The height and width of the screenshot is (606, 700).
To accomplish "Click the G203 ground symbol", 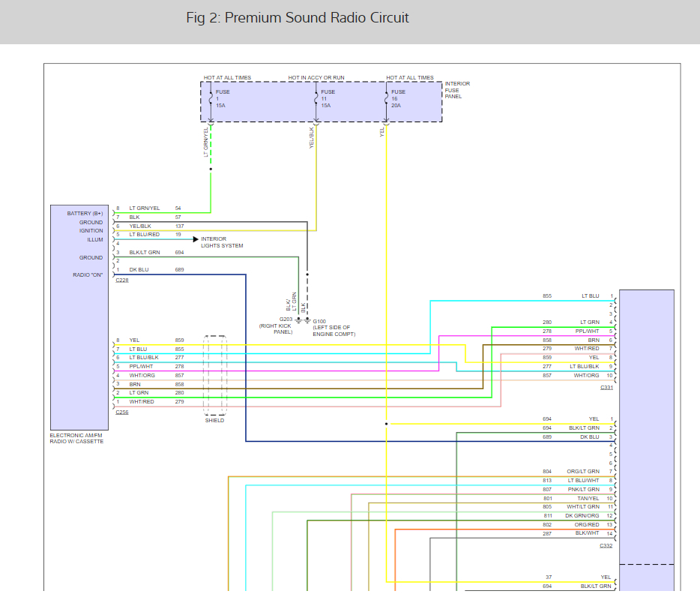I will pyautogui.click(x=298, y=320).
